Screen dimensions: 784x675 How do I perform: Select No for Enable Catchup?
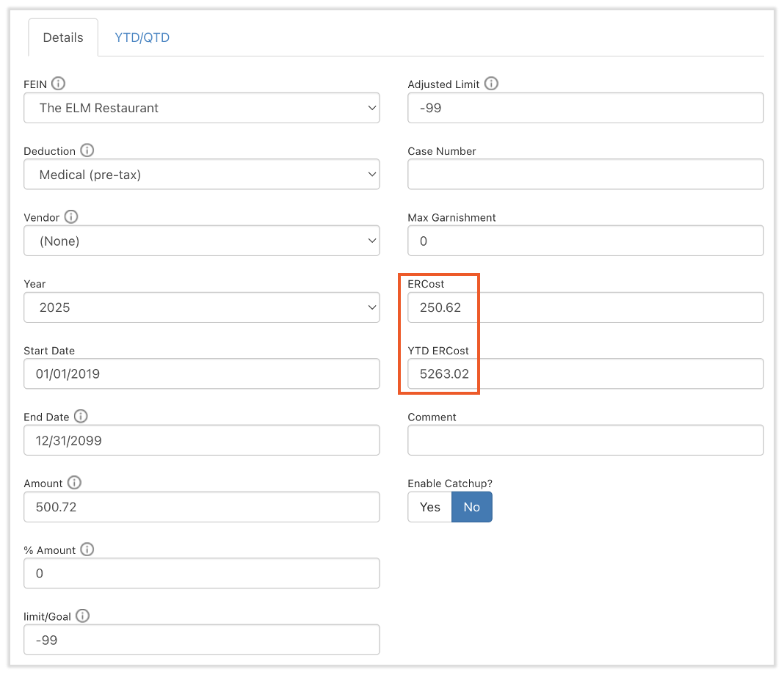click(471, 507)
